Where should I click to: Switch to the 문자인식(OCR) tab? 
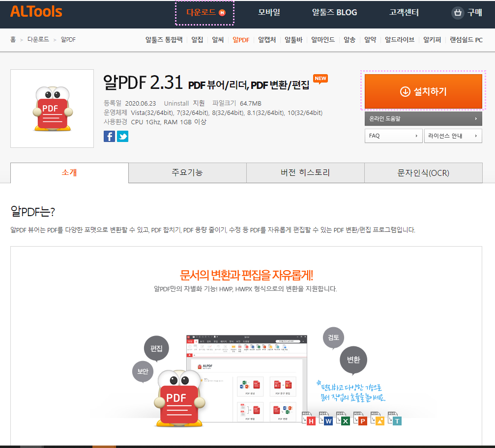[x=423, y=172]
